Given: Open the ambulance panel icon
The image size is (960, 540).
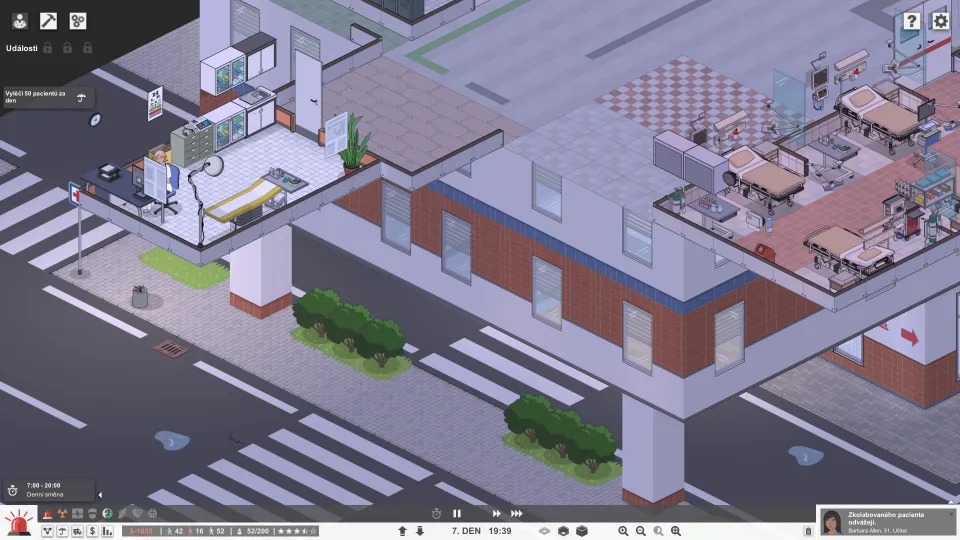Looking at the screenshot, I should [77, 531].
